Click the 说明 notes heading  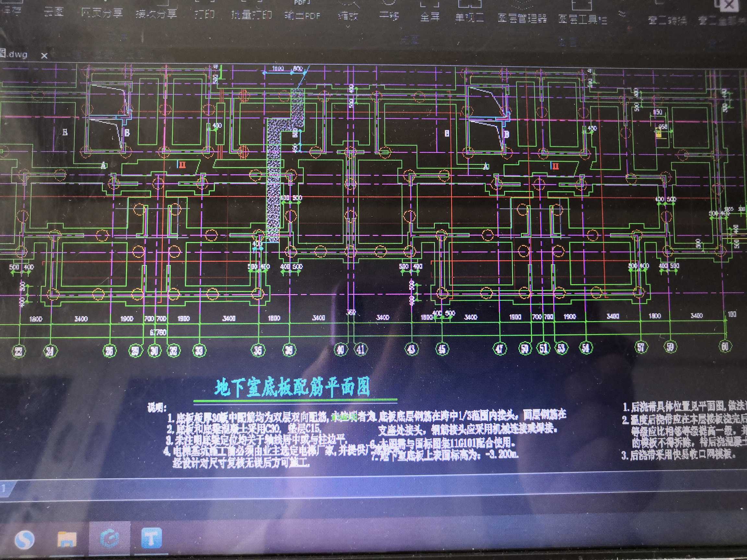tap(157, 408)
